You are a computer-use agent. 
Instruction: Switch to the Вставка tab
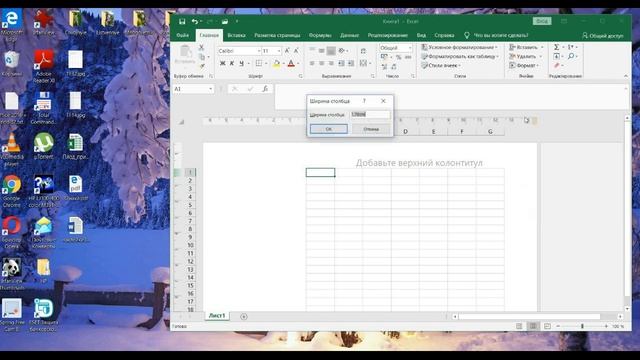(236, 36)
